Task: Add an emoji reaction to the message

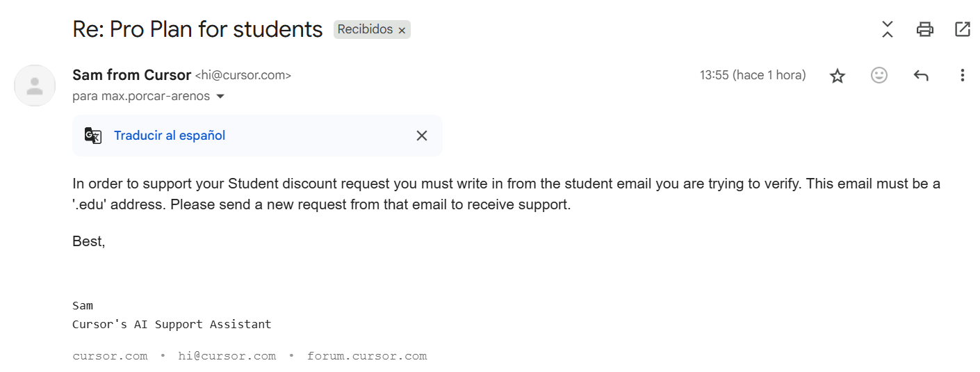Action: 879,75
